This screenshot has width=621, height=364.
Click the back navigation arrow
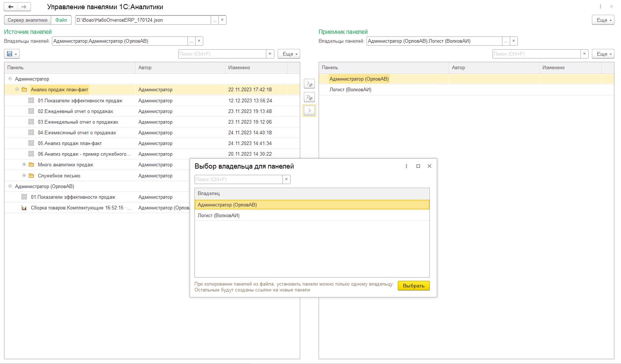[x=11, y=7]
